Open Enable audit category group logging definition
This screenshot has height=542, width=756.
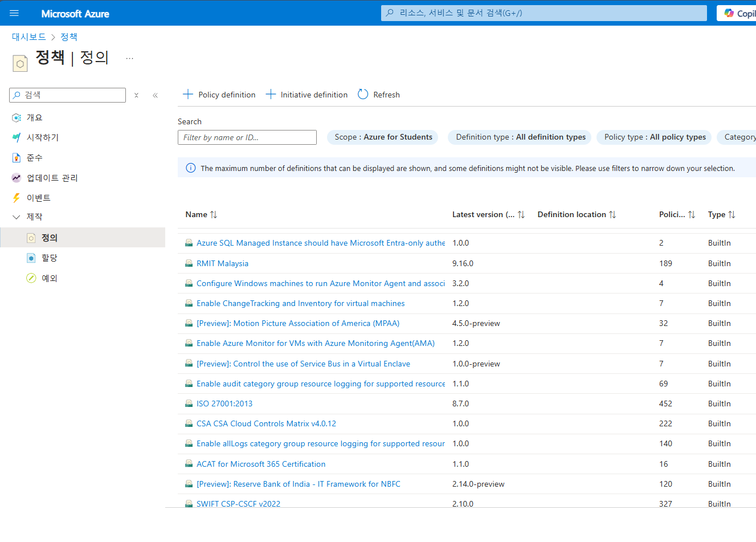click(321, 384)
